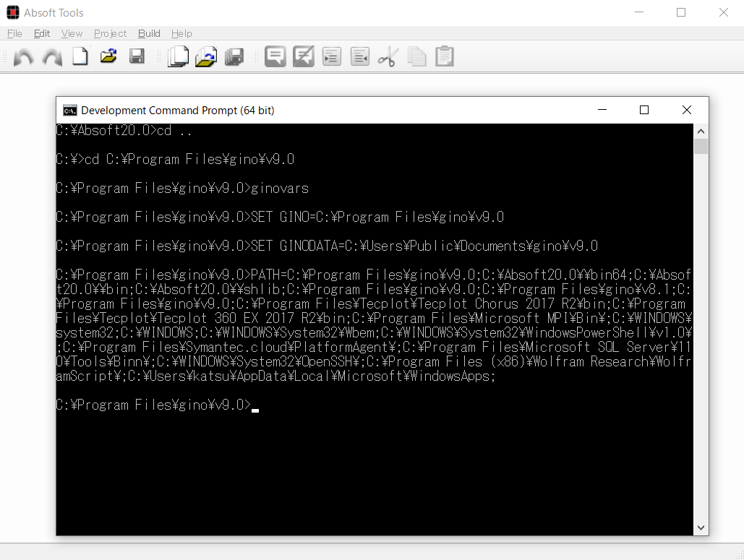Click the Indent text toolbar icon
Image resolution: width=744 pixels, height=560 pixels.
pos(332,57)
